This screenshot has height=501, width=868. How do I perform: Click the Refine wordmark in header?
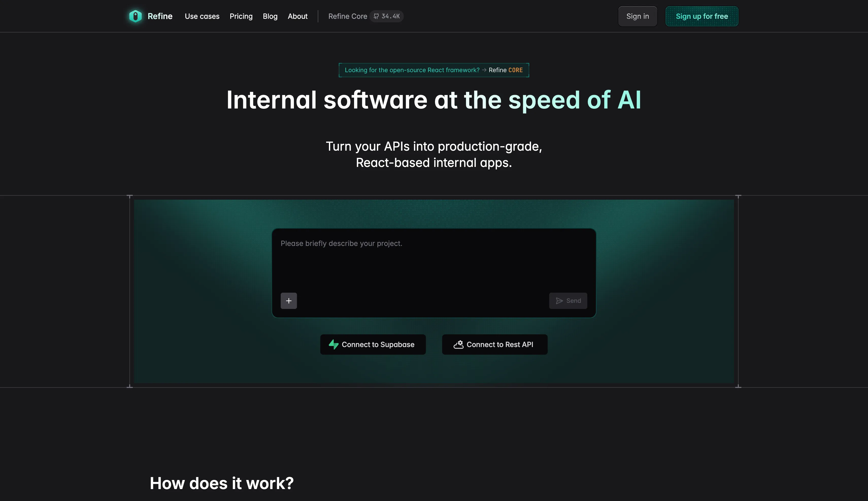click(x=160, y=16)
